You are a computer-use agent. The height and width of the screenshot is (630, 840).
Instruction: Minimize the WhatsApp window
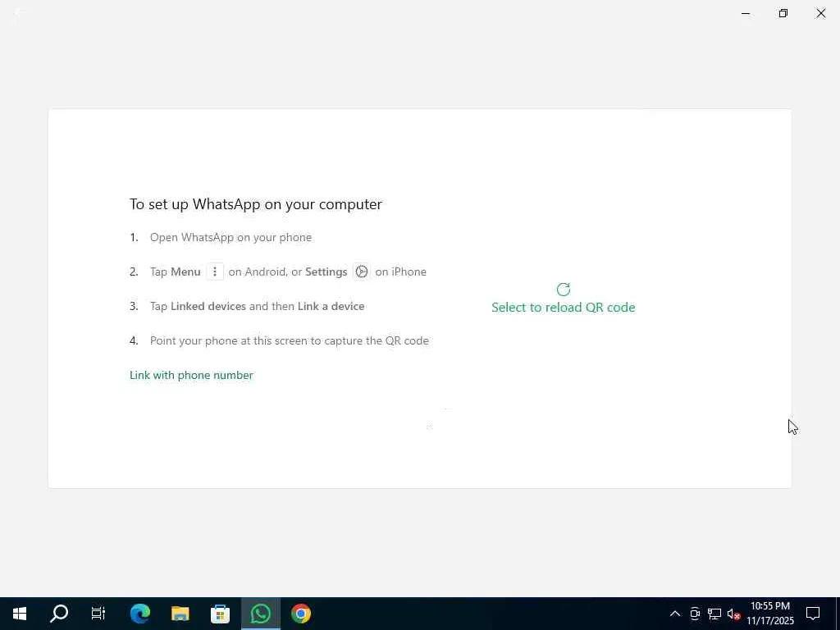click(x=746, y=13)
